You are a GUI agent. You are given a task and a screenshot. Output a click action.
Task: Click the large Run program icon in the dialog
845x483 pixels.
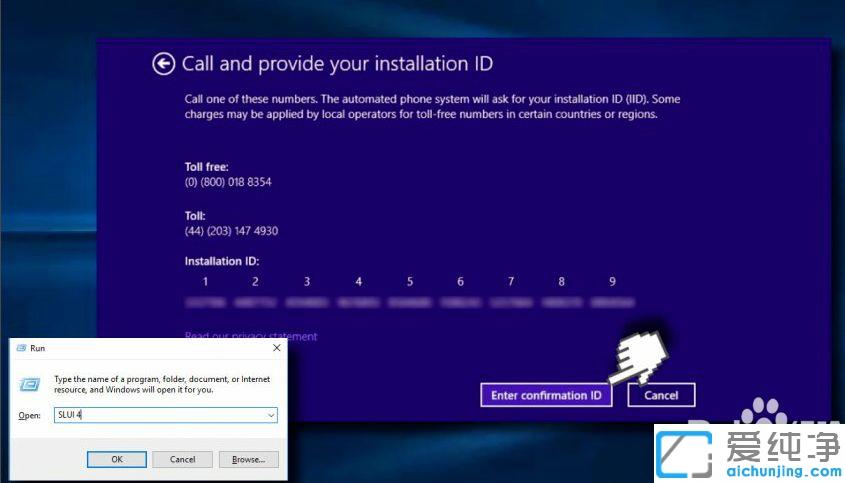(x=31, y=383)
